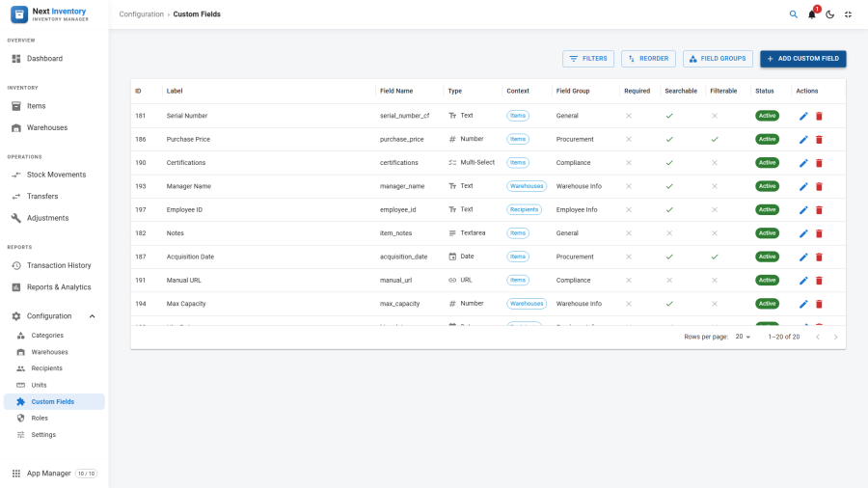The width and height of the screenshot is (868, 488).
Task: Go to previous page arrow
Action: (x=818, y=337)
